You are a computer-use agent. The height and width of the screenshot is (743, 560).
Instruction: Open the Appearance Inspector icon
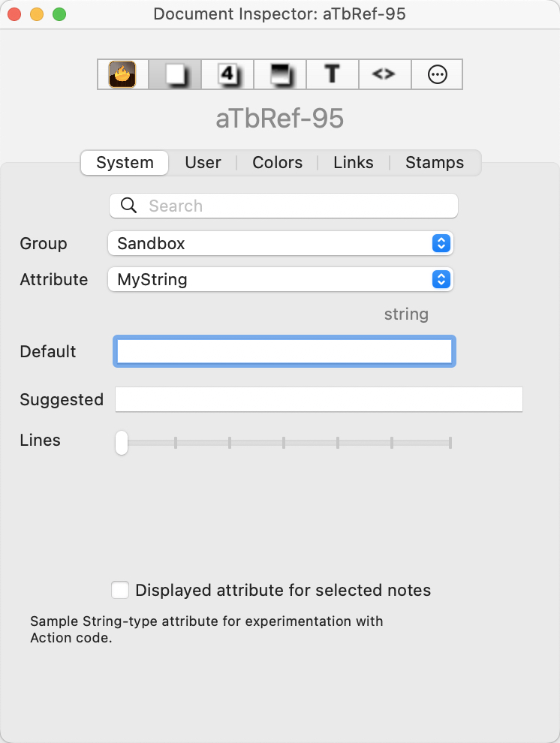(280, 74)
